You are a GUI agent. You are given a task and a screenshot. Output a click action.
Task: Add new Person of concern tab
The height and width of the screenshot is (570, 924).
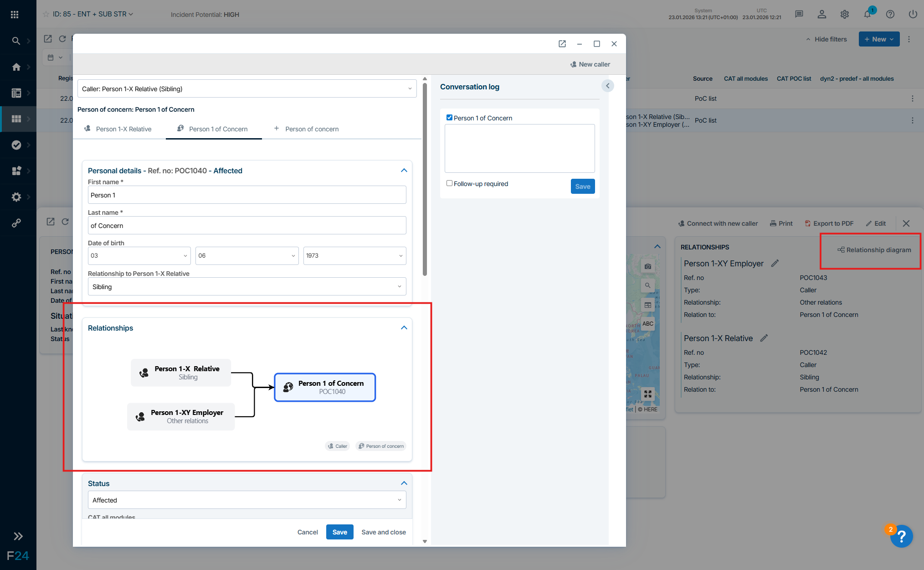307,129
